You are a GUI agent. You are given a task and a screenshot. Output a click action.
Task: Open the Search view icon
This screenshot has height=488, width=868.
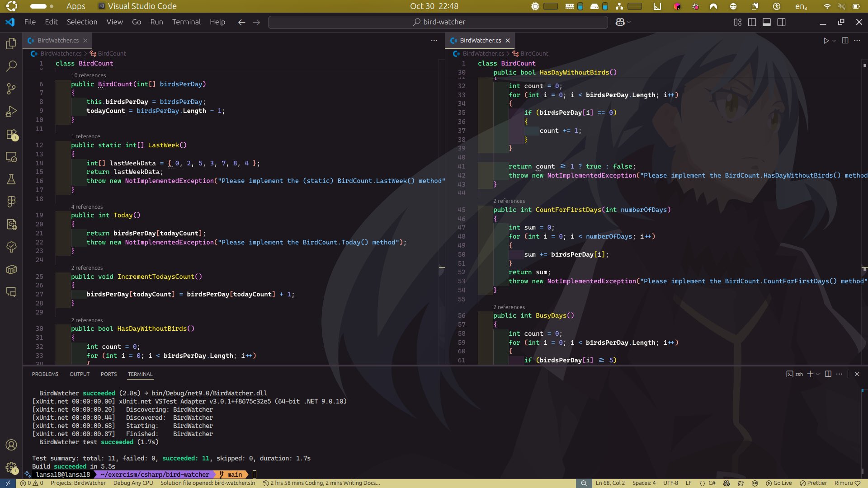(11, 66)
